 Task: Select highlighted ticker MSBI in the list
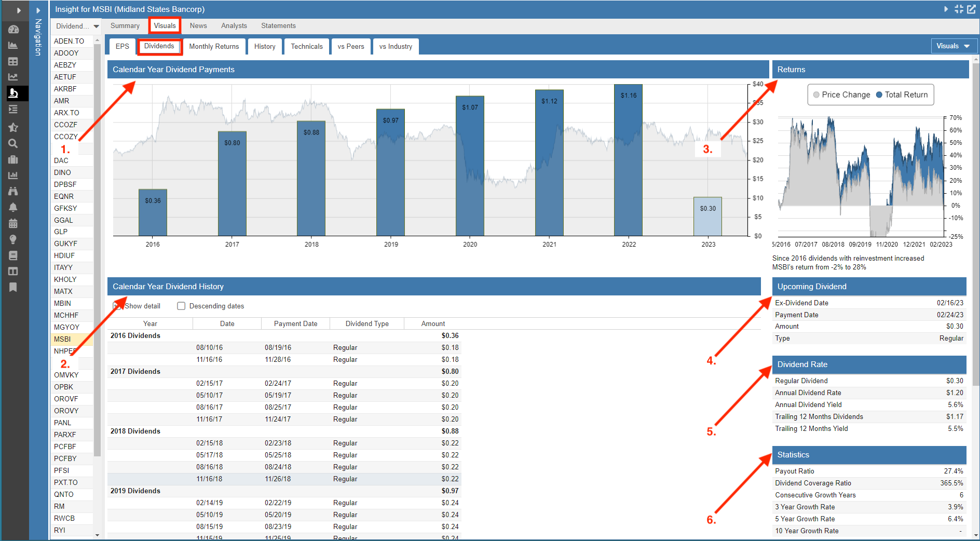(72, 339)
